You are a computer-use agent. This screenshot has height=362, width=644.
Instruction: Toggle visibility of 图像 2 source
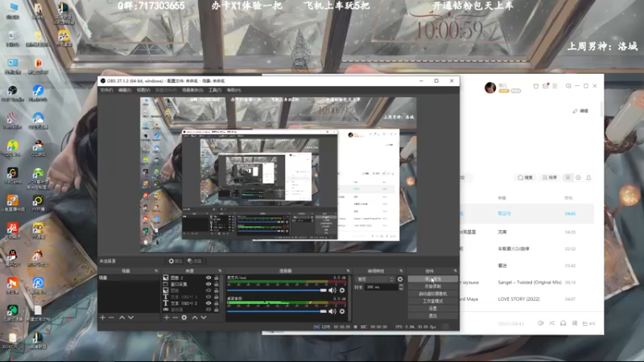pyautogui.click(x=208, y=278)
